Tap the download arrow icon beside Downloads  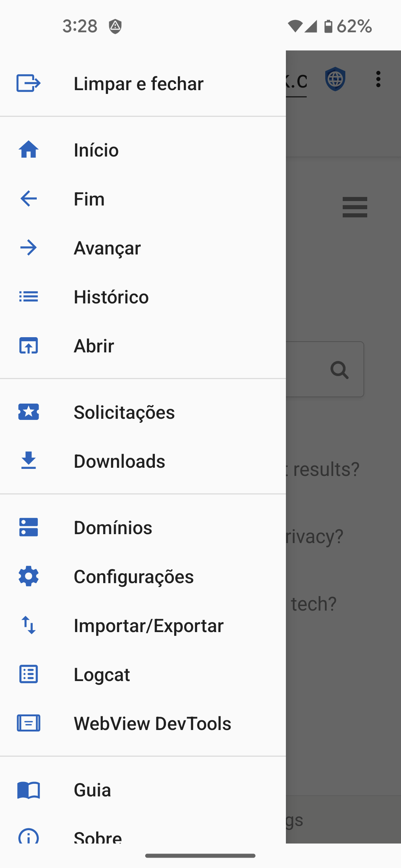click(28, 461)
